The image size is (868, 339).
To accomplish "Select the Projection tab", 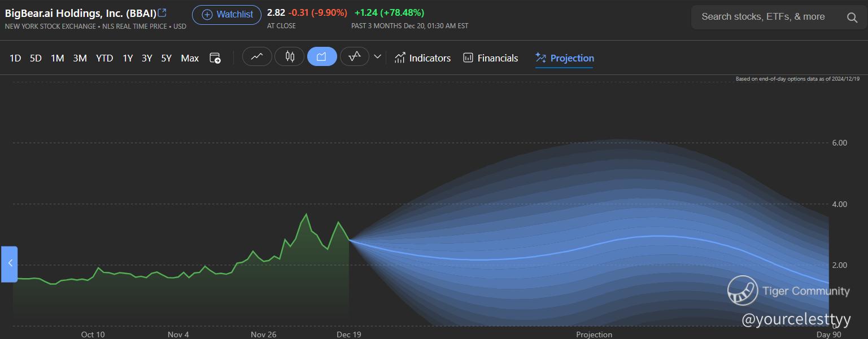I will coord(564,58).
